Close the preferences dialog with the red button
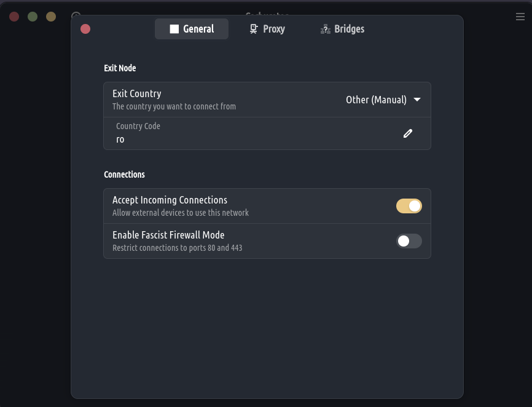Image resolution: width=532 pixels, height=407 pixels. tap(85, 29)
